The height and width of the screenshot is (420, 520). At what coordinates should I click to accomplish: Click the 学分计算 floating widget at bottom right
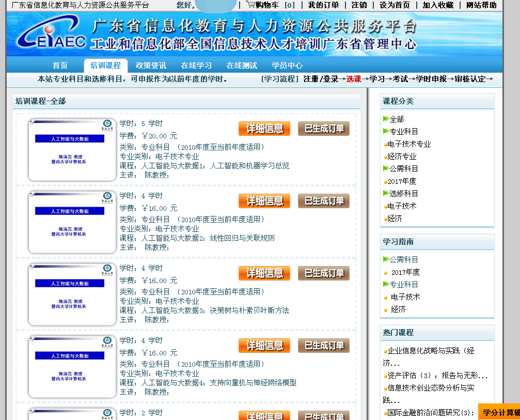point(500,412)
